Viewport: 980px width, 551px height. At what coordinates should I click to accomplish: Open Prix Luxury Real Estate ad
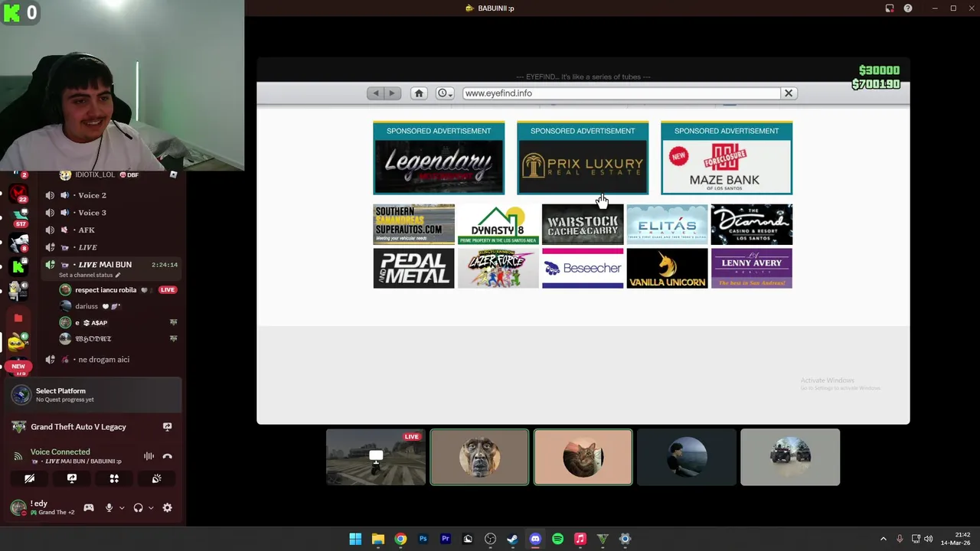point(583,158)
